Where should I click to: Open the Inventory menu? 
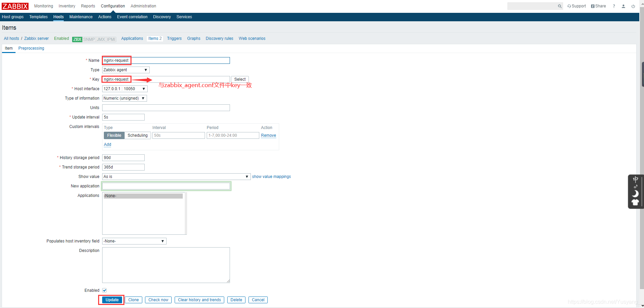[x=67, y=6]
